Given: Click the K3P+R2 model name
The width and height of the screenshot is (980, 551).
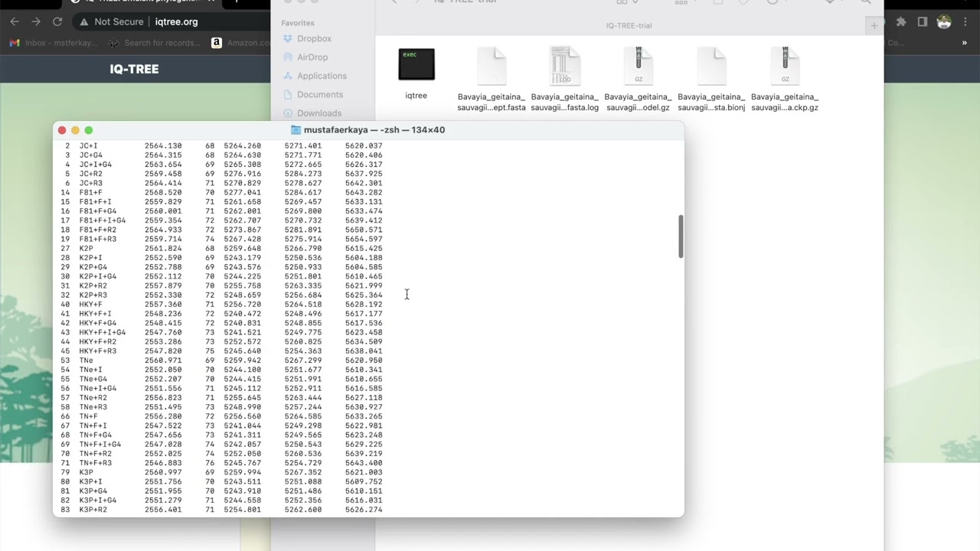Looking at the screenshot, I should (x=93, y=510).
